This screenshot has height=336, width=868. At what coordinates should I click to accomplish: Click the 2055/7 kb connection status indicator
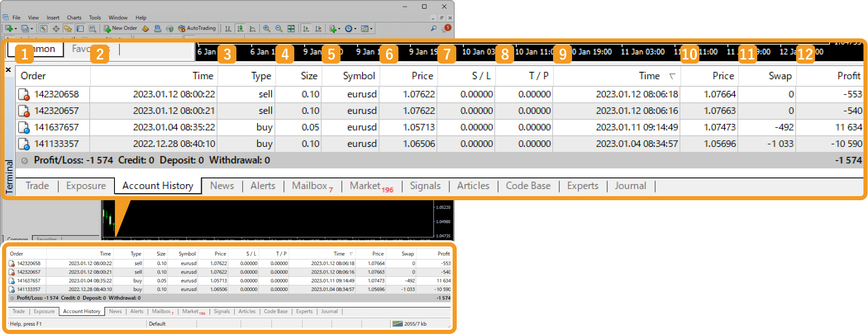coord(410,324)
